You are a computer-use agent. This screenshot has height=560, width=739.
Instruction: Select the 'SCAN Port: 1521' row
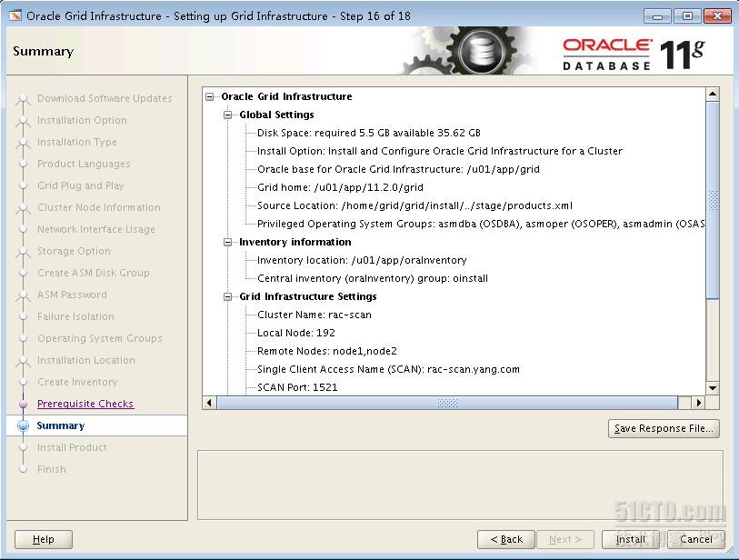coord(297,387)
